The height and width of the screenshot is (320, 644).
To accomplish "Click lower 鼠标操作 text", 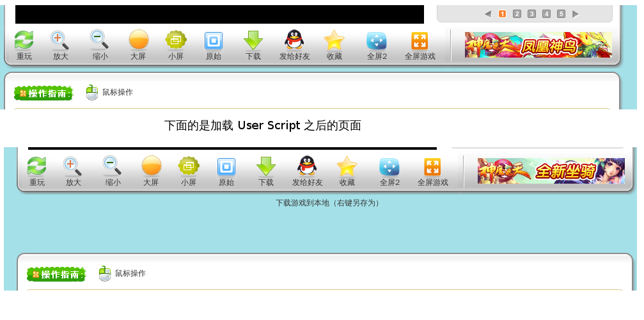I will 130,273.
